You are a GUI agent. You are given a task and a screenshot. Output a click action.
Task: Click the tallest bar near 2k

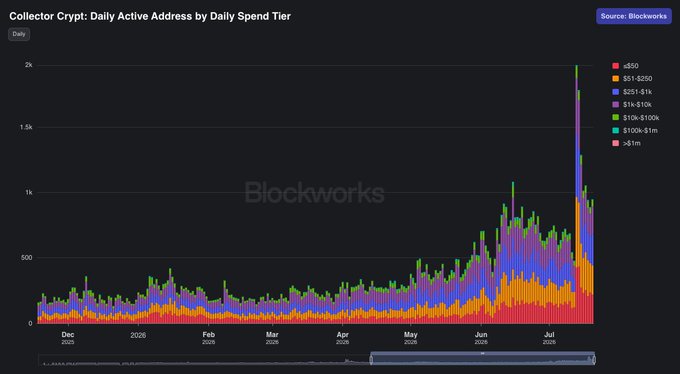coord(576,194)
